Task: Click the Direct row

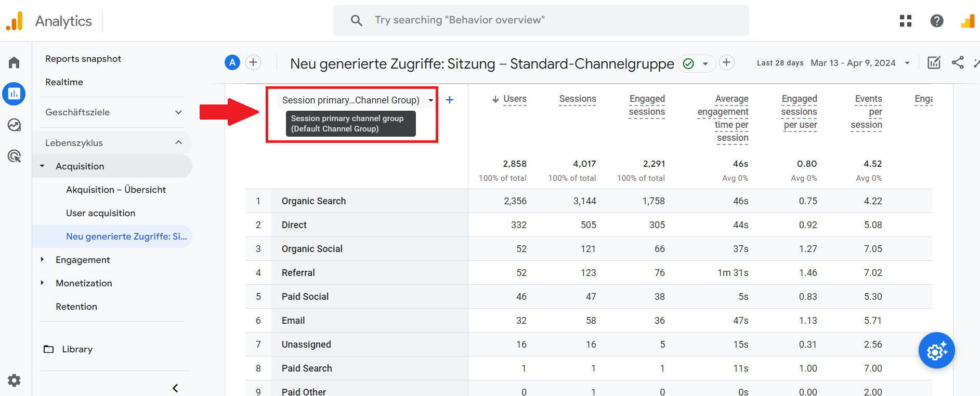Action: tap(589, 225)
